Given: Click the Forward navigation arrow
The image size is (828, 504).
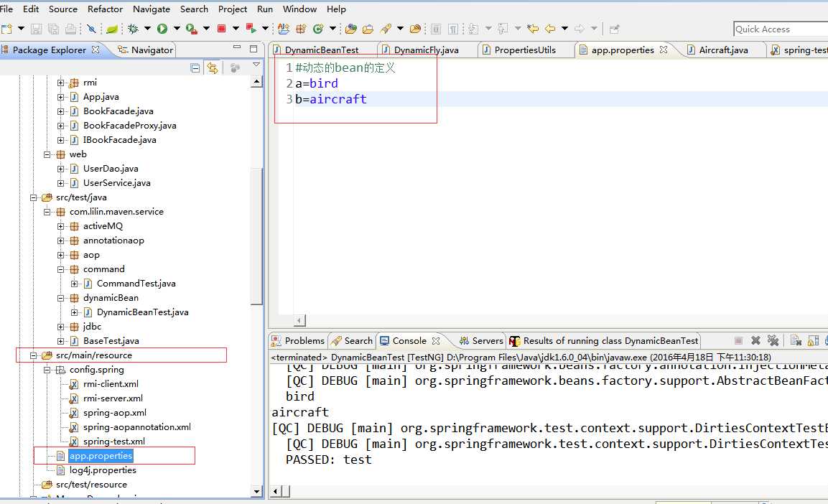Looking at the screenshot, I should point(580,29).
